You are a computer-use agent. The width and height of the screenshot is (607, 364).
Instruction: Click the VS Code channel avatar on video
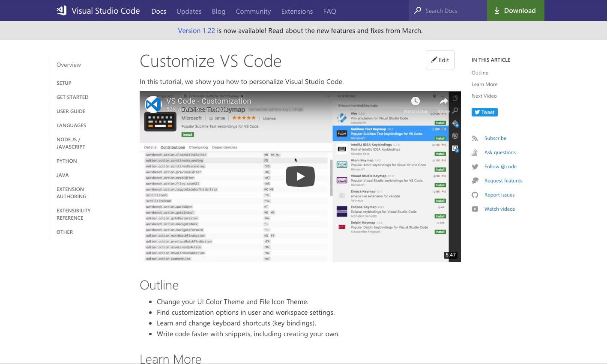(x=153, y=104)
